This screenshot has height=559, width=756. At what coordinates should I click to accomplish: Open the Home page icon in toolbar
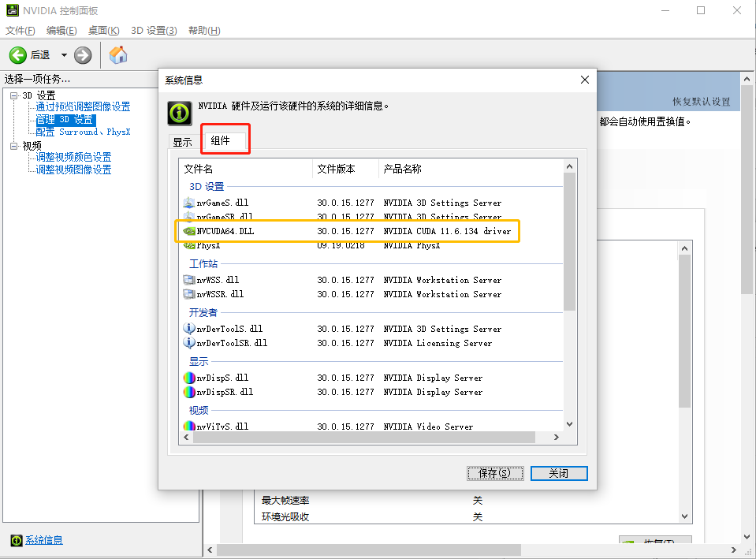click(118, 55)
